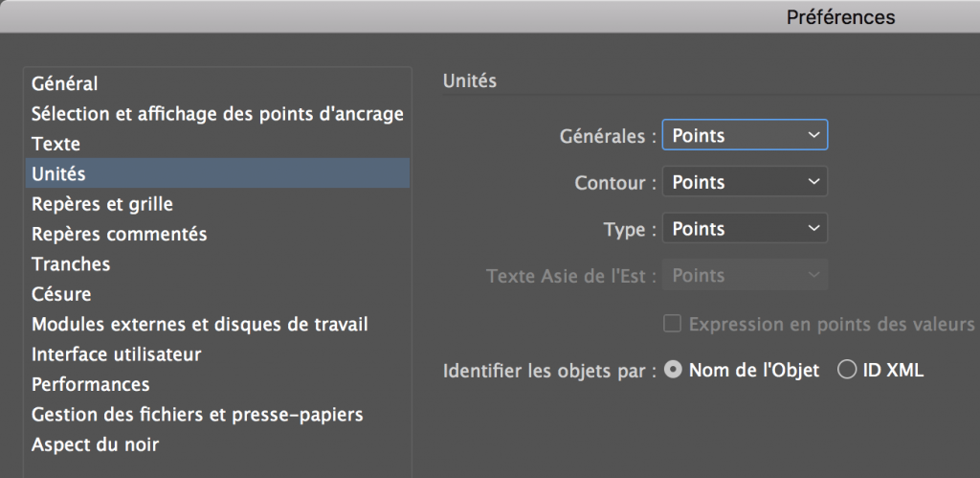Select Interface utilisateur in the list
This screenshot has height=478, width=980.
(x=116, y=354)
